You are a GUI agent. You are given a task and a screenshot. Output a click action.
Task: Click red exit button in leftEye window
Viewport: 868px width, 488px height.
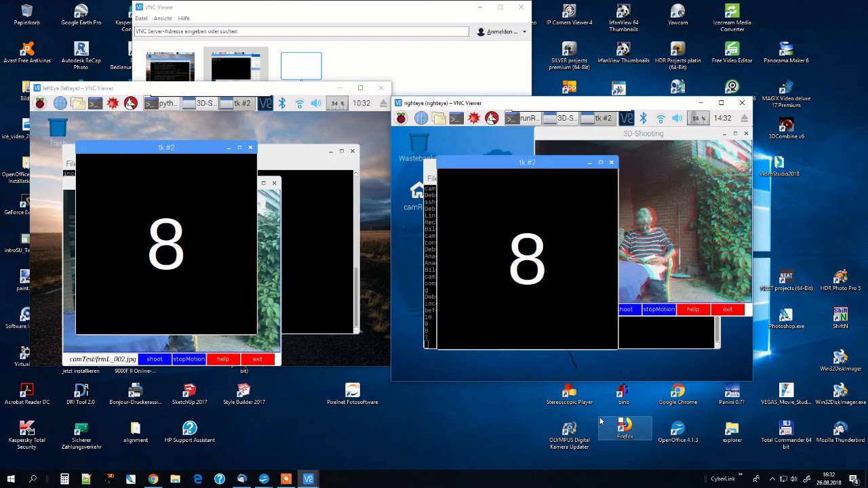point(258,359)
